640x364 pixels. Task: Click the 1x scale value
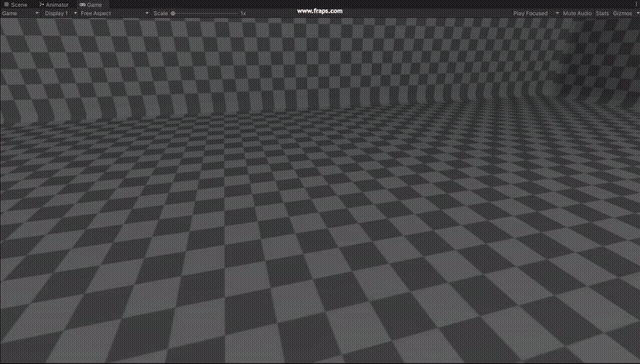pyautogui.click(x=243, y=13)
